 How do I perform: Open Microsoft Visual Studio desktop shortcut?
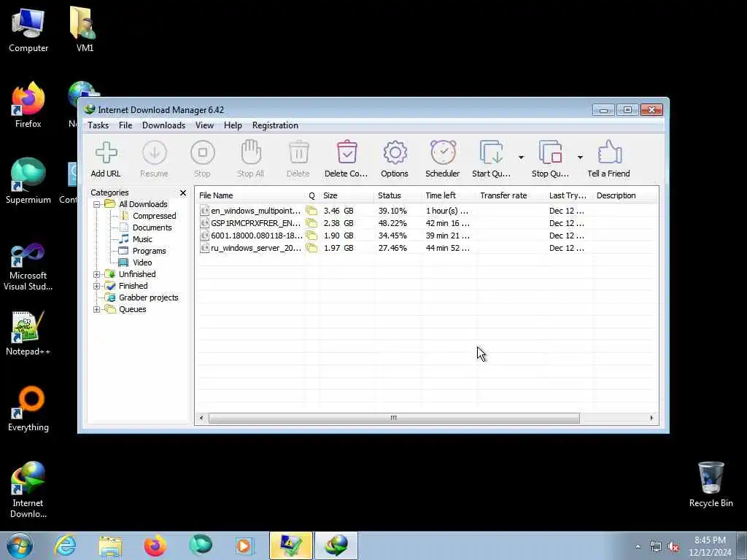28,267
